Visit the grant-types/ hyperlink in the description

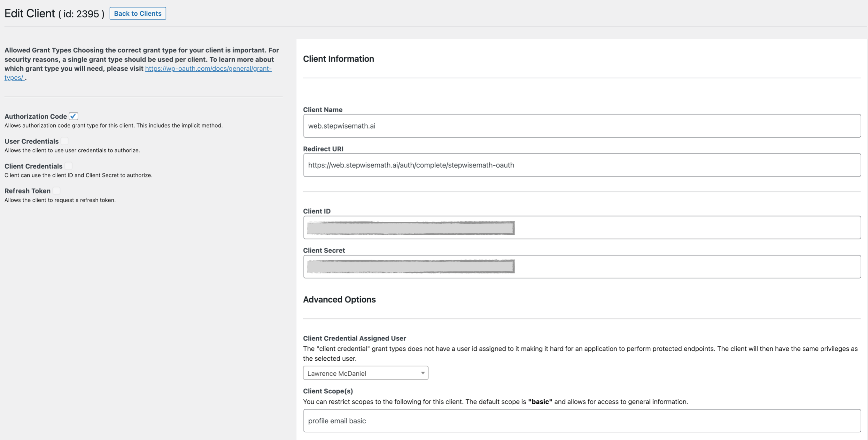13,78
